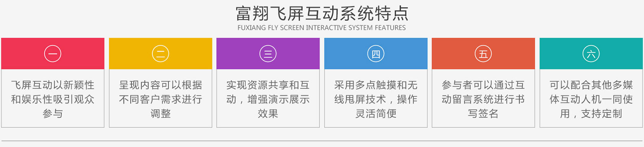The image size is (644, 147).
Task: Select the purple header of feature three
Action: point(268,53)
